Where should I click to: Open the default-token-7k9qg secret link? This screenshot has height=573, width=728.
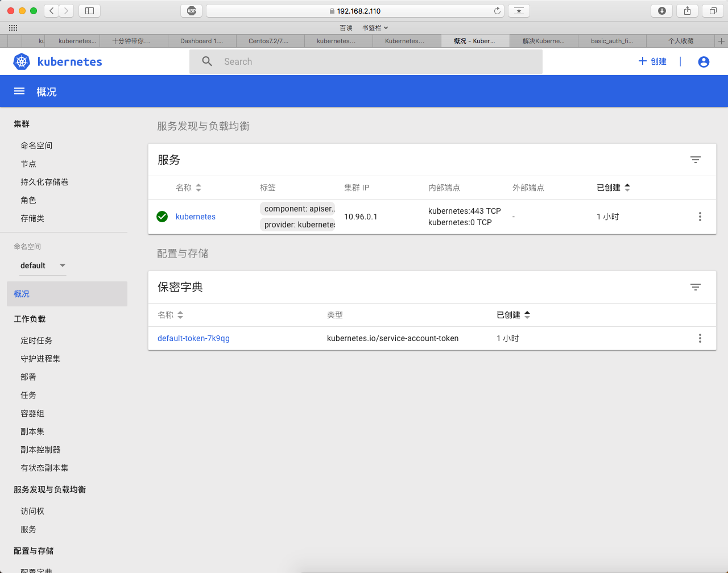tap(193, 338)
